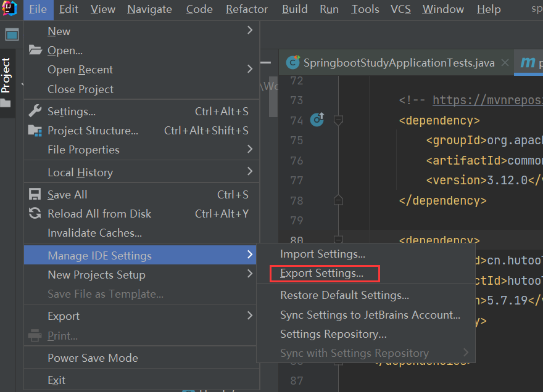Collapse the dependency fold on line 74
Screen dimensions: 543x392
click(x=338, y=120)
